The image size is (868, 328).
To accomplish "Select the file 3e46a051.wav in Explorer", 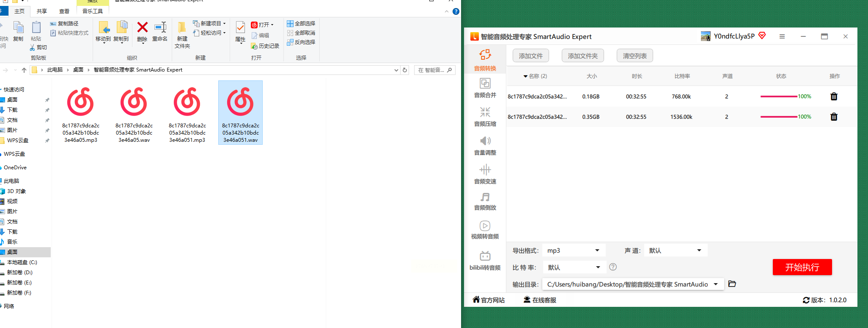I will pyautogui.click(x=241, y=113).
